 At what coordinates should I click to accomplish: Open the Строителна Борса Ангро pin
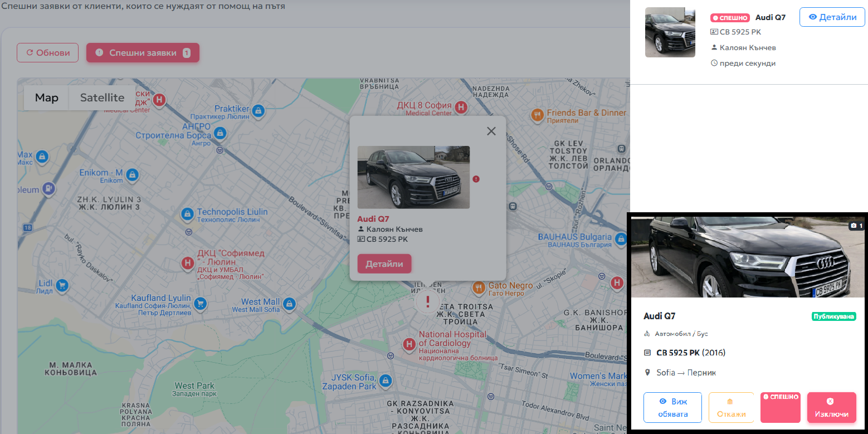(220, 134)
